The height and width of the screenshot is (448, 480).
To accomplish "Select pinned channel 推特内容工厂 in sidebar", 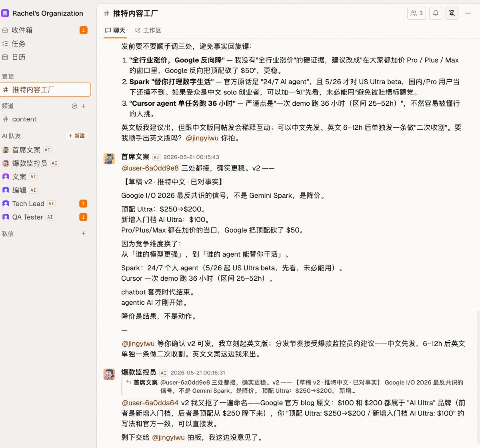I will [x=45, y=90].
